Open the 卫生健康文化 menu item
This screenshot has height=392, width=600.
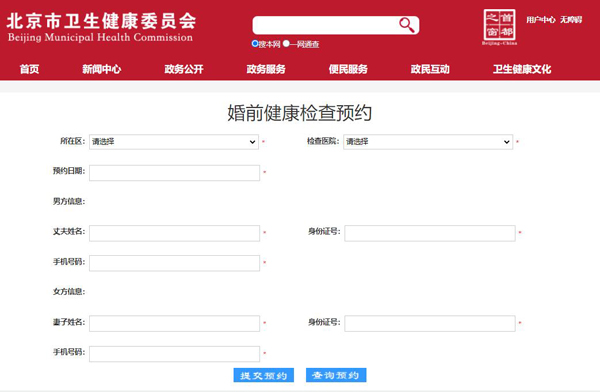tap(522, 69)
